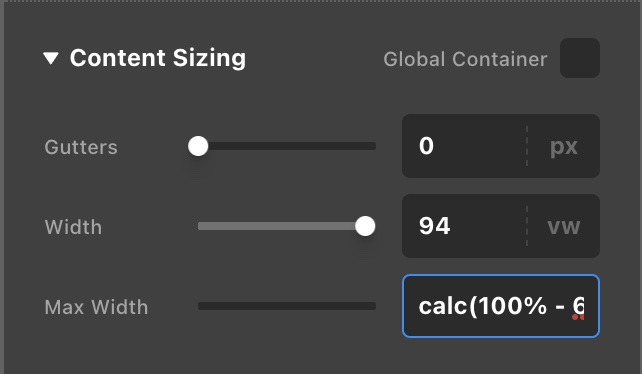
Task: Focus the Gutters value field showing 0
Action: click(464, 146)
